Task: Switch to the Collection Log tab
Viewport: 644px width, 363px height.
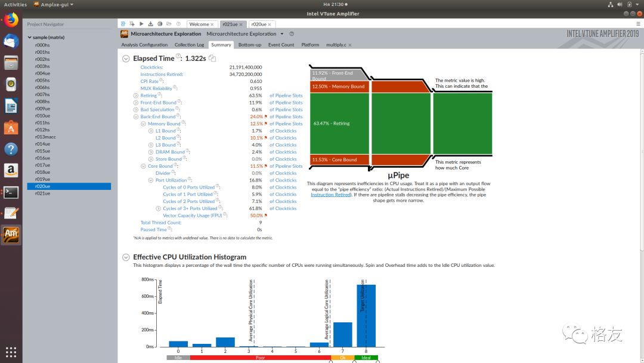Action: click(x=189, y=45)
